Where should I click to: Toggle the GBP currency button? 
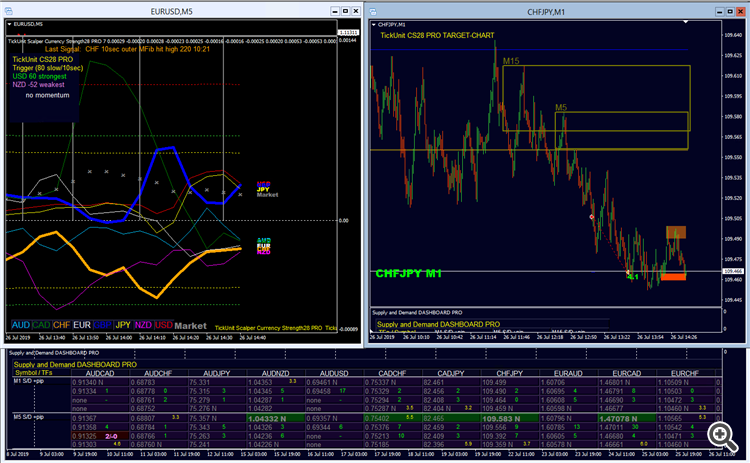(103, 325)
